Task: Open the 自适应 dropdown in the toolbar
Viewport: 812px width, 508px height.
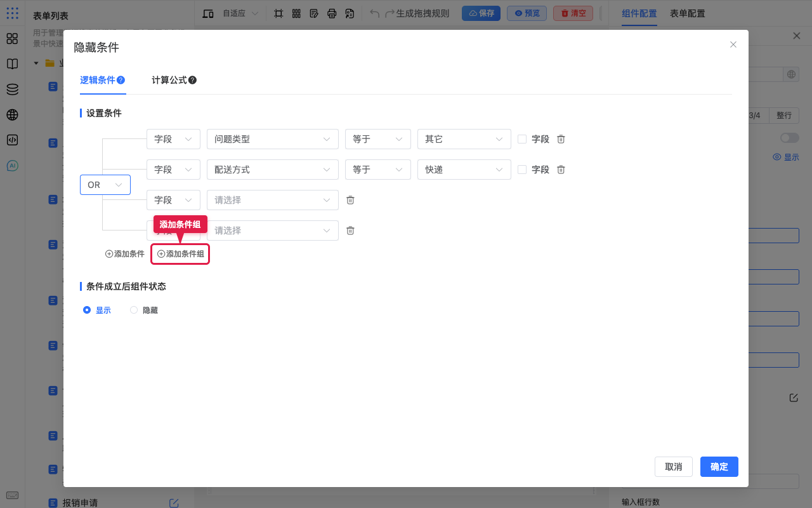Action: click(x=240, y=13)
